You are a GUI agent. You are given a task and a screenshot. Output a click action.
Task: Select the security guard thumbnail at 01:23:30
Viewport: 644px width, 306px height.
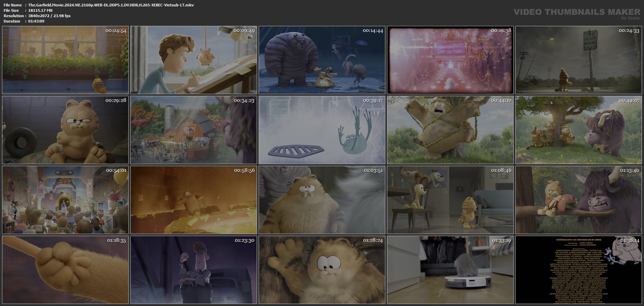[x=194, y=270]
